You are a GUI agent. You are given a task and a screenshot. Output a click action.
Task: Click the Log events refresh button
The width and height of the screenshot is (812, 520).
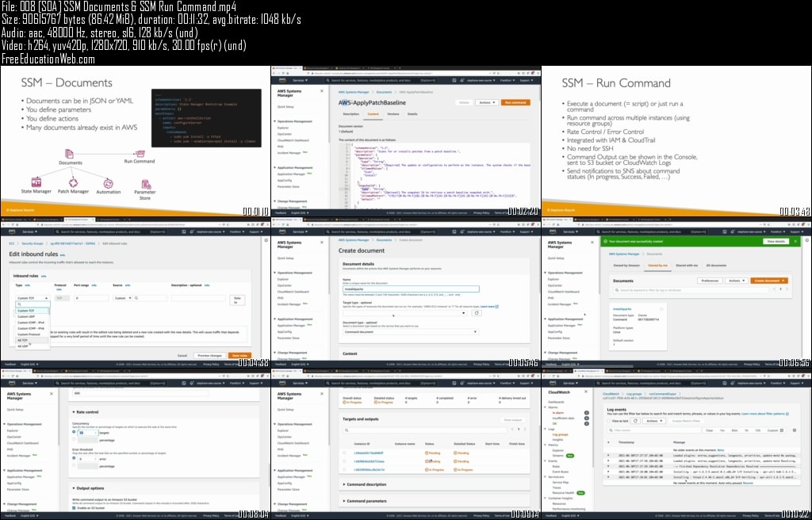pyautogui.click(x=635, y=421)
